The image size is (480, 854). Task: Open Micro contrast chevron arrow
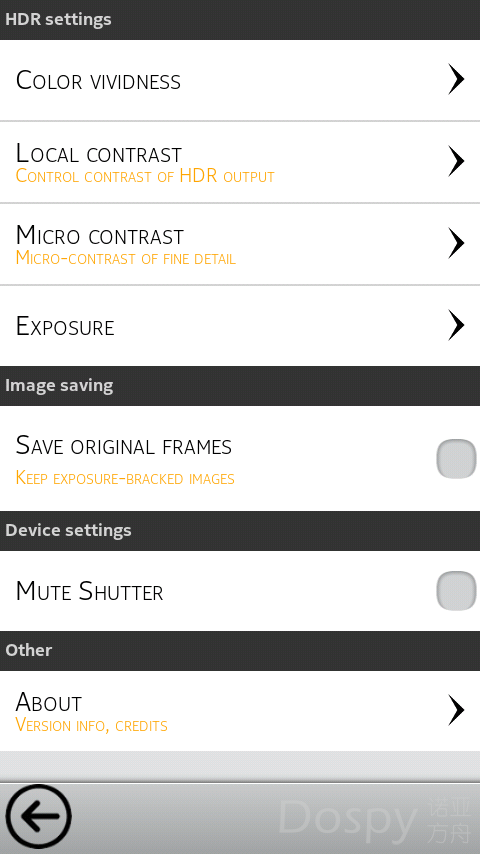coord(457,243)
